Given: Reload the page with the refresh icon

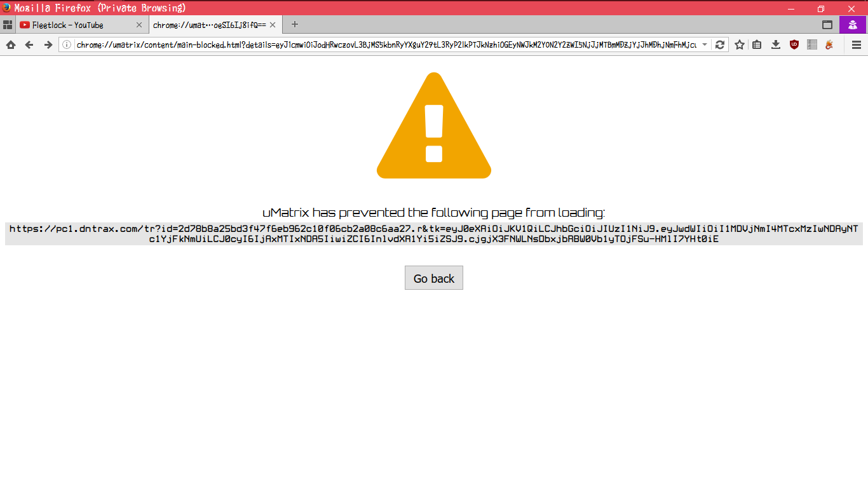Looking at the screenshot, I should click(x=720, y=44).
